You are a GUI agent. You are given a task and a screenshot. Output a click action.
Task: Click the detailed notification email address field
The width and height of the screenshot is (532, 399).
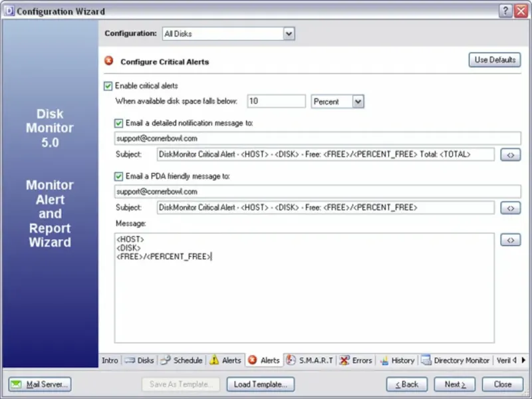click(x=318, y=138)
